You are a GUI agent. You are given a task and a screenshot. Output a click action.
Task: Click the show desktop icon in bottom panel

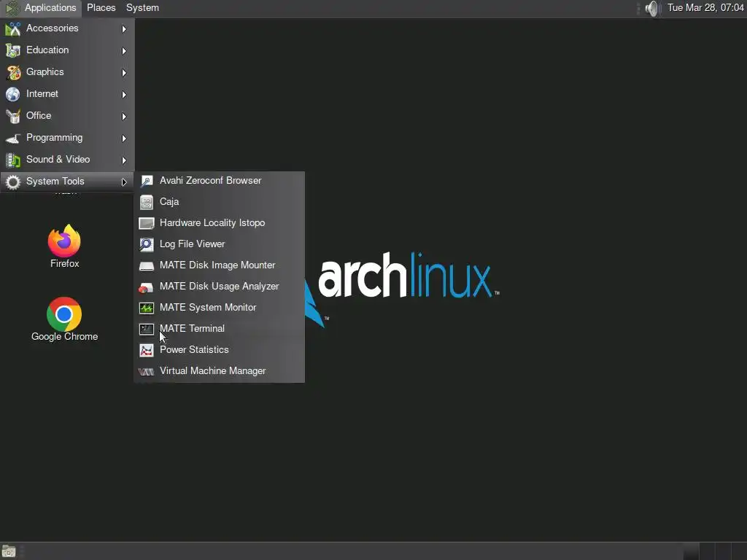(x=9, y=551)
